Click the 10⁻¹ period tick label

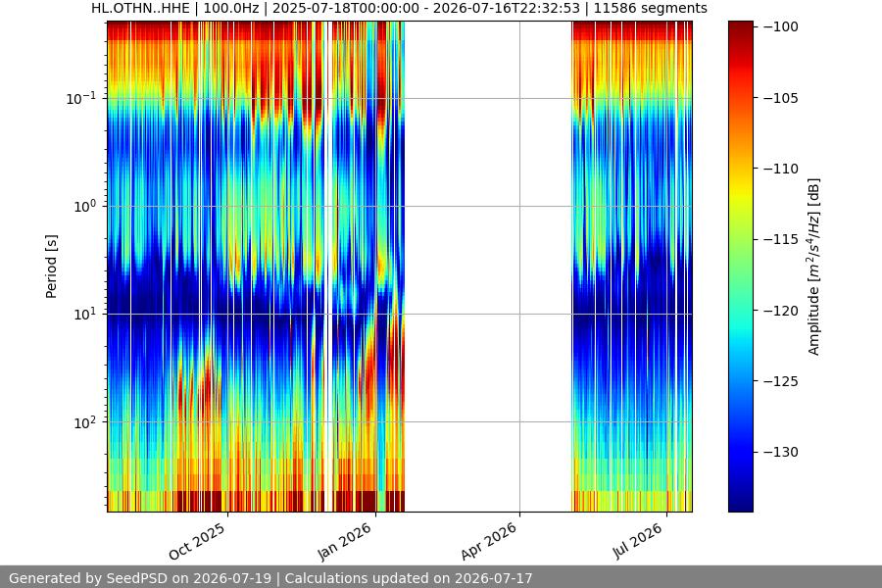(x=81, y=98)
